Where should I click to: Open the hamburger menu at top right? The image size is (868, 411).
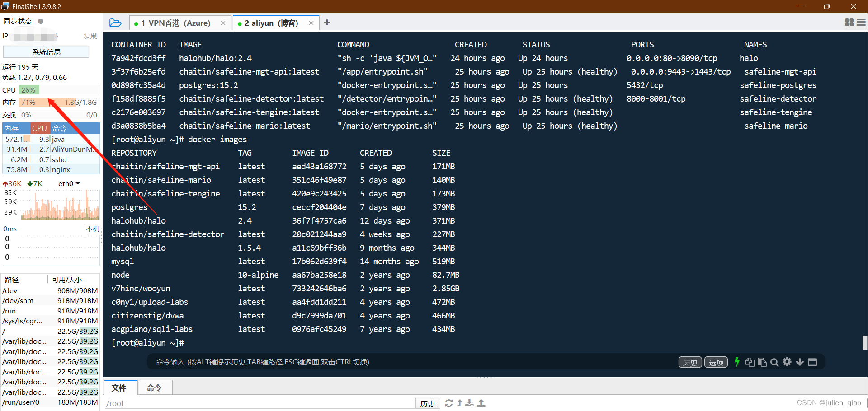[x=861, y=22]
